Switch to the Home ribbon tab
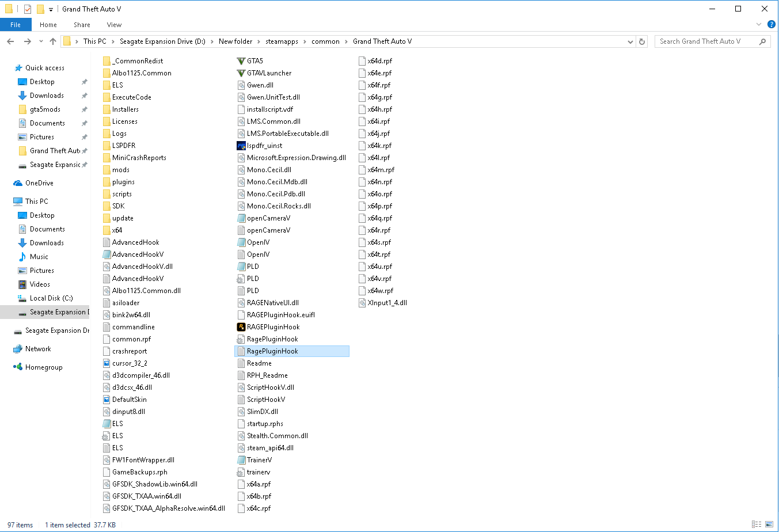 click(48, 25)
